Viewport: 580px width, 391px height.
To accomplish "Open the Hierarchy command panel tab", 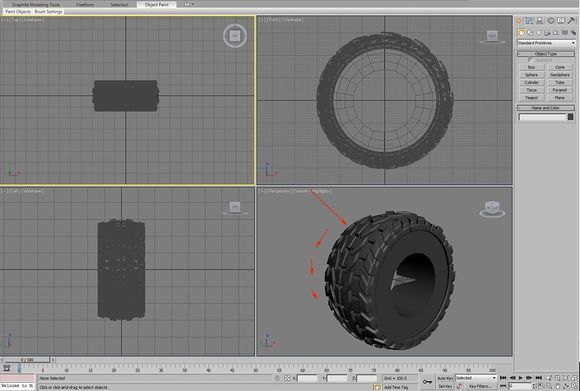I will click(x=540, y=21).
